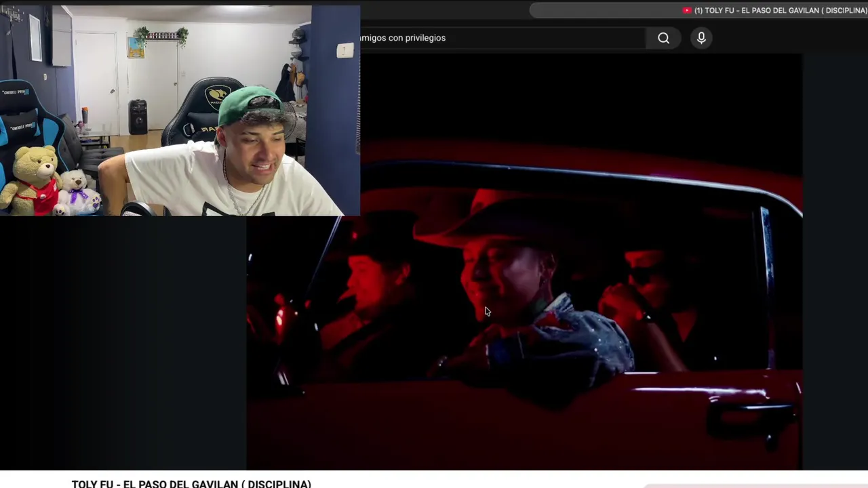Click the YouTube search magnifier button

[663, 38]
